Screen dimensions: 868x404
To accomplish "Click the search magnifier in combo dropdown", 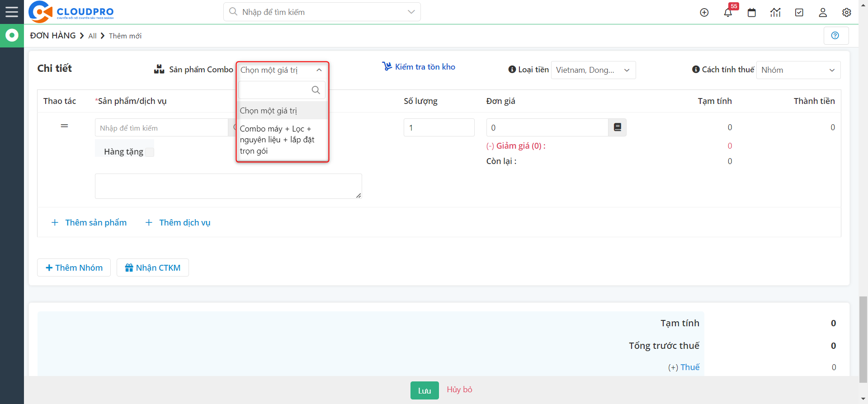I will 316,90.
